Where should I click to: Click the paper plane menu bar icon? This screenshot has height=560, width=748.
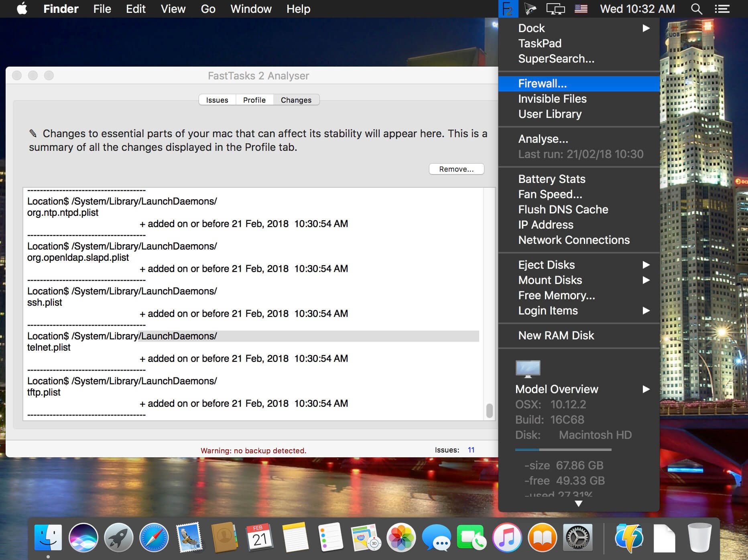pos(531,9)
